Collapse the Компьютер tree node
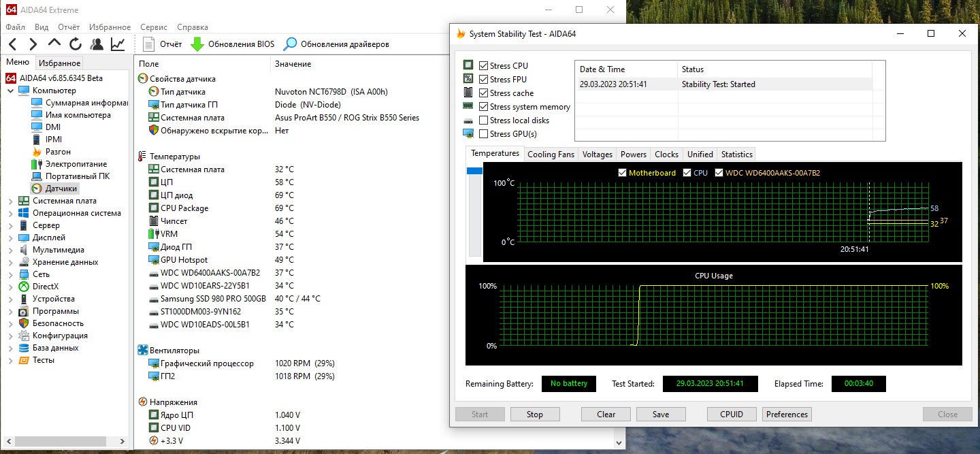980x454 pixels. point(10,91)
